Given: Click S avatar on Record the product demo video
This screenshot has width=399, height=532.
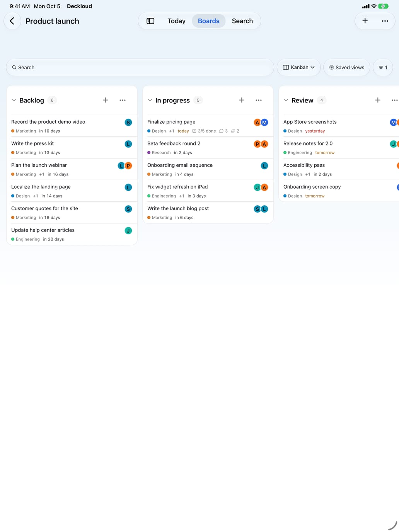Looking at the screenshot, I should tap(128, 122).
